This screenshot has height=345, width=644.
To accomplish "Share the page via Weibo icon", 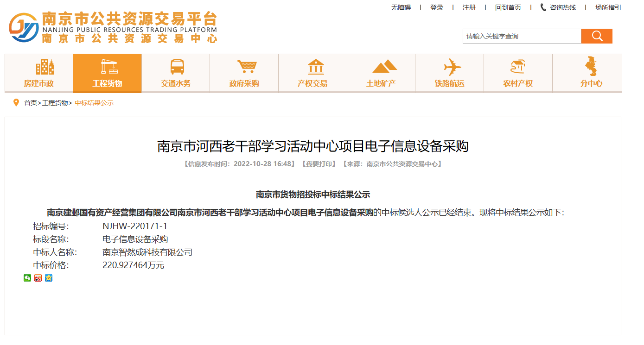I will tap(38, 278).
